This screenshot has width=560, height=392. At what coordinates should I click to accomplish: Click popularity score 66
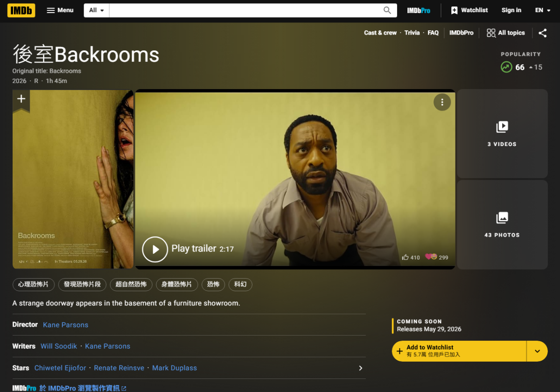click(520, 67)
